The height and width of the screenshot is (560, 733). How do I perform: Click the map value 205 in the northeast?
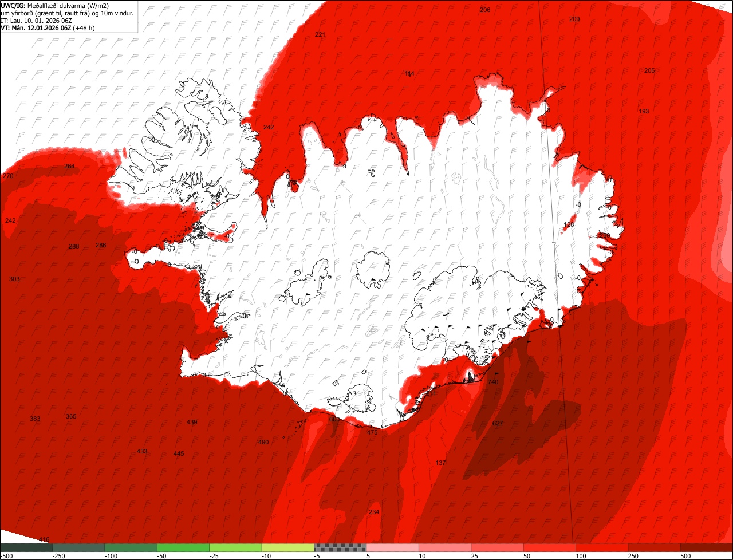(649, 70)
